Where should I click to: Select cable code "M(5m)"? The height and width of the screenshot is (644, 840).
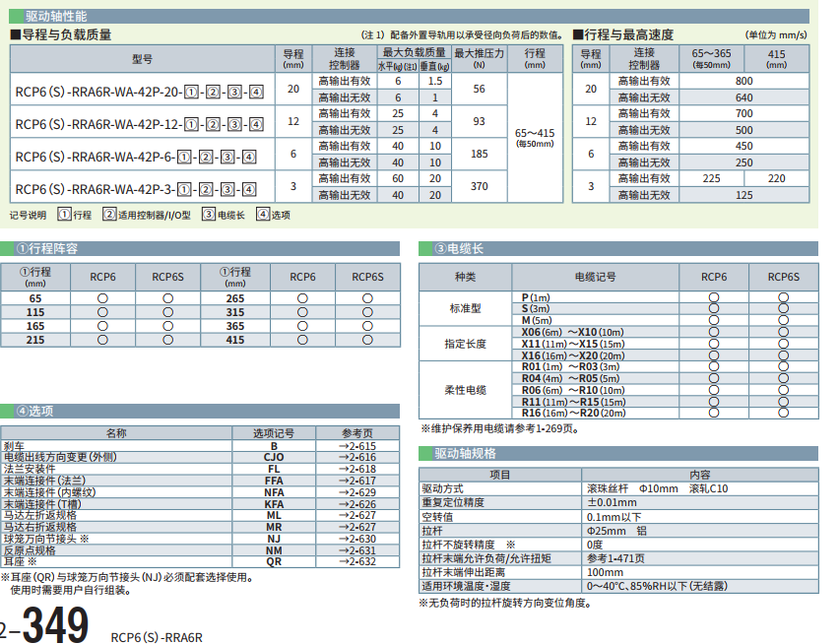(x=537, y=320)
